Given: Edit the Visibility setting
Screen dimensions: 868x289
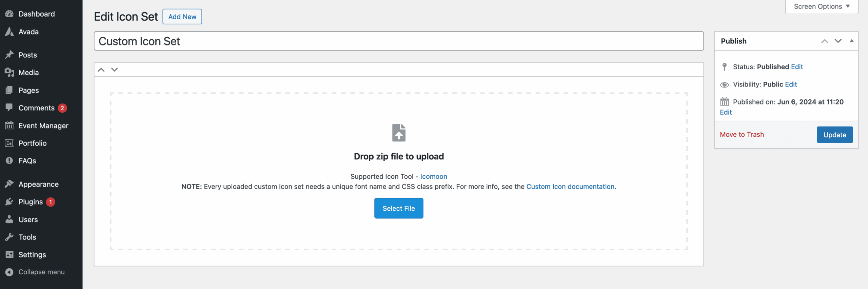Looking at the screenshot, I should click(x=791, y=84).
